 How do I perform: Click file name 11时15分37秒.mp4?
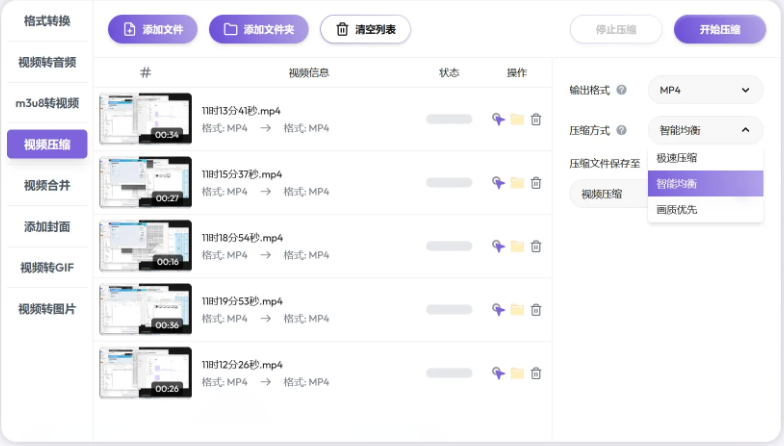click(x=242, y=174)
